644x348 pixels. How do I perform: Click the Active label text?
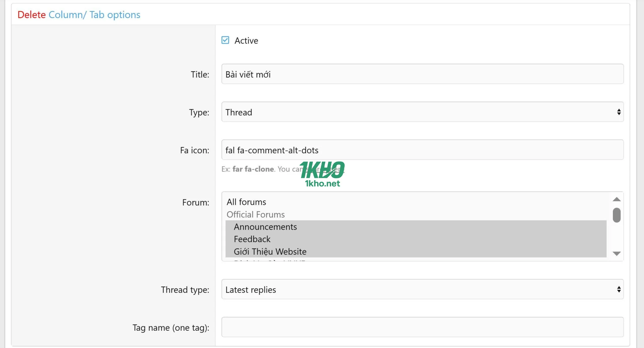click(x=246, y=41)
